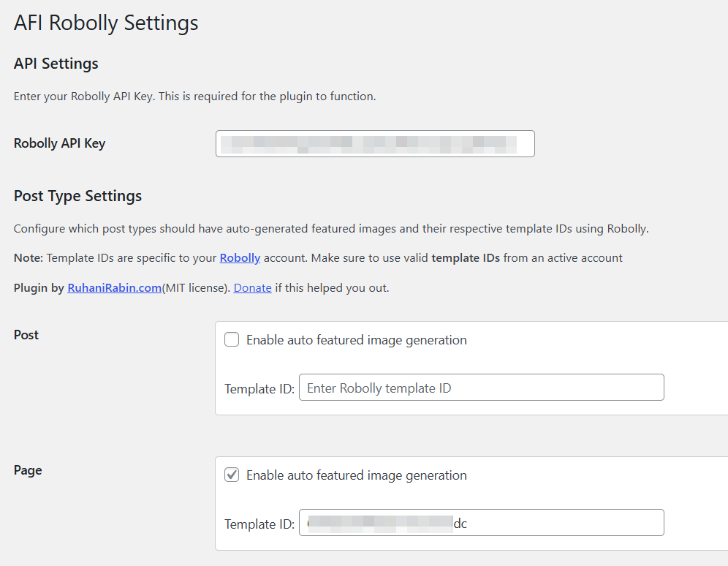This screenshot has width=728, height=566.
Task: Visit the RuhaniRabin.com link
Action: (x=114, y=288)
